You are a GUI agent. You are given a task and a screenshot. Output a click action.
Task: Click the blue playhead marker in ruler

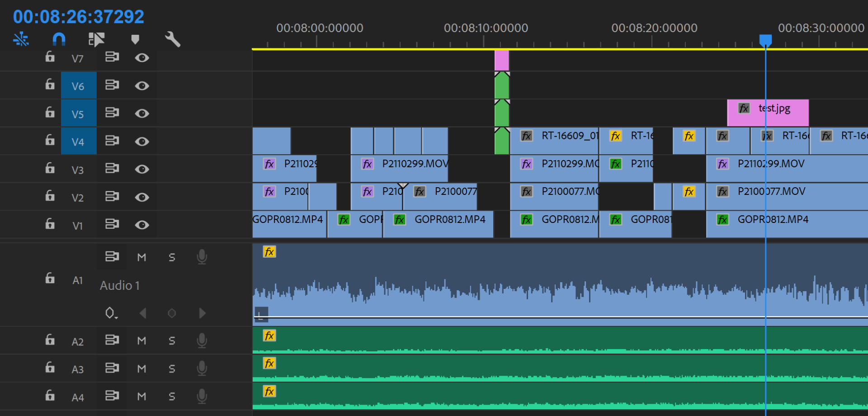[765, 40]
